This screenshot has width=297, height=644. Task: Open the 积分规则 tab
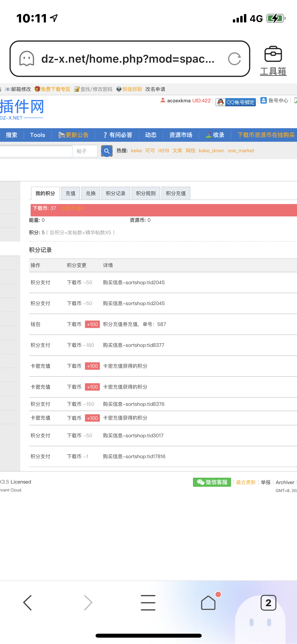pos(146,193)
